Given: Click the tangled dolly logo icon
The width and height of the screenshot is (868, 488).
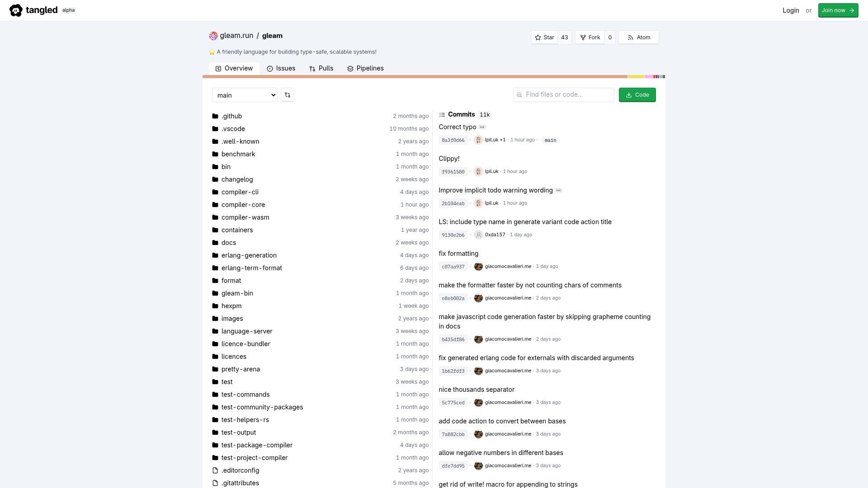Looking at the screenshot, I should pyautogui.click(x=16, y=10).
